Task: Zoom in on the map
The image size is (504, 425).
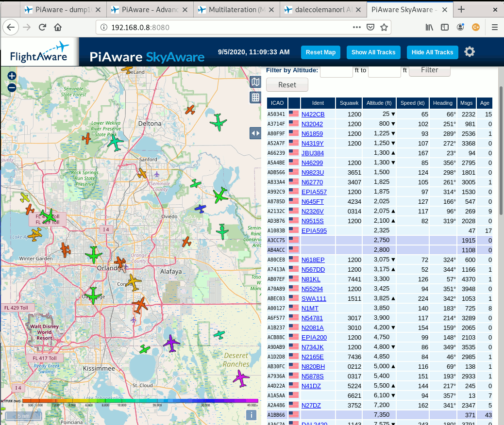Action: click(12, 76)
